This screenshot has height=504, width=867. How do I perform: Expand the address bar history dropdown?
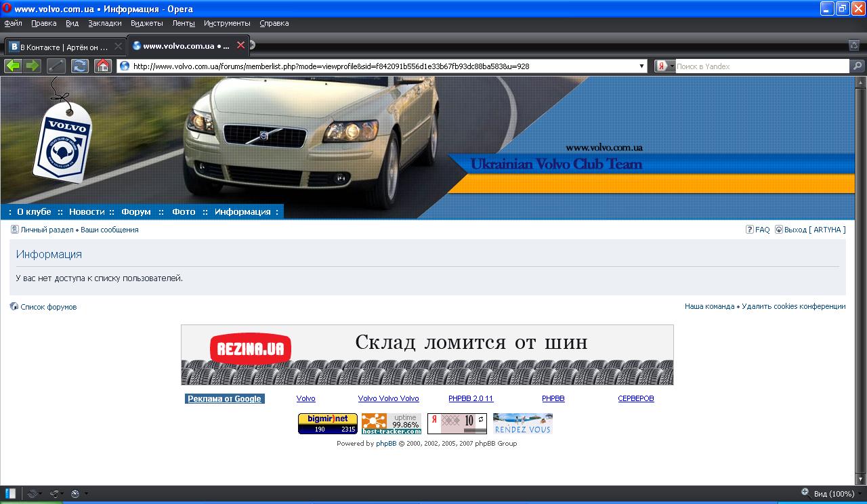pos(642,66)
